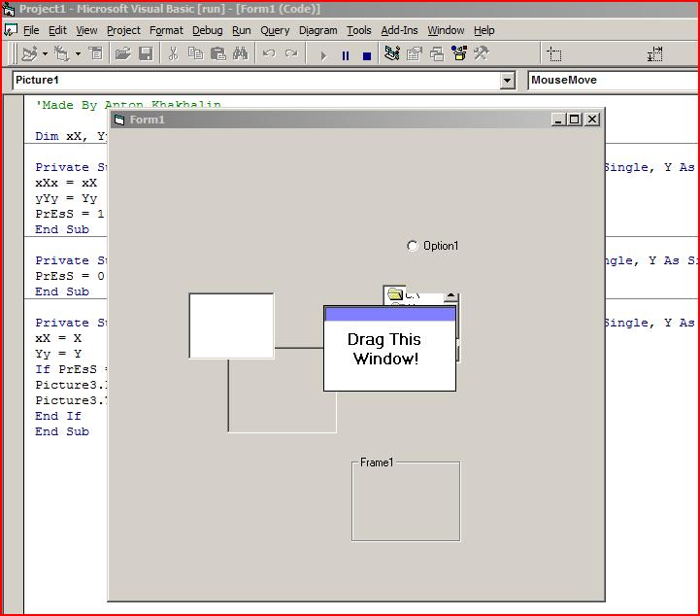Open the Toolbox via toolbar icon
This screenshot has height=616, width=700.
click(481, 54)
